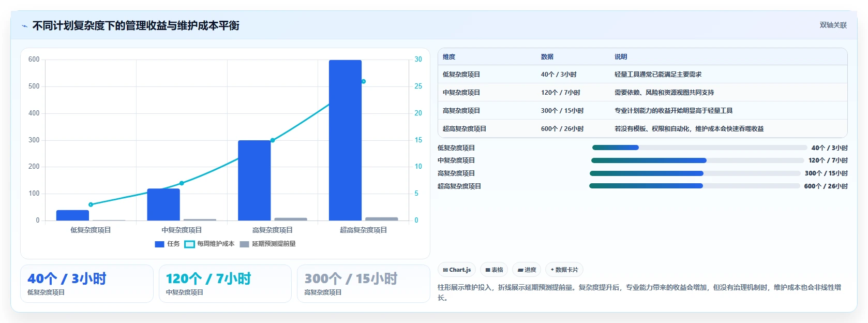Click the 中复杂度项目 progress bar

[x=698, y=160]
